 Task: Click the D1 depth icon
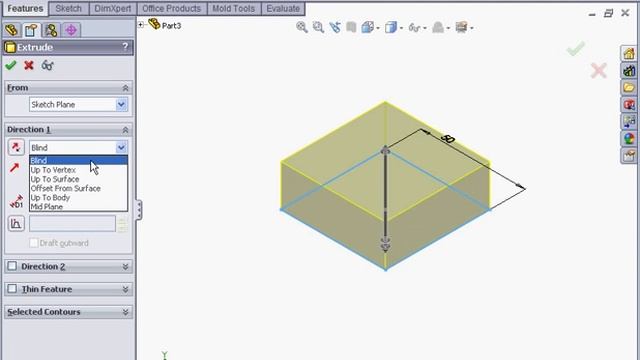pos(16,202)
